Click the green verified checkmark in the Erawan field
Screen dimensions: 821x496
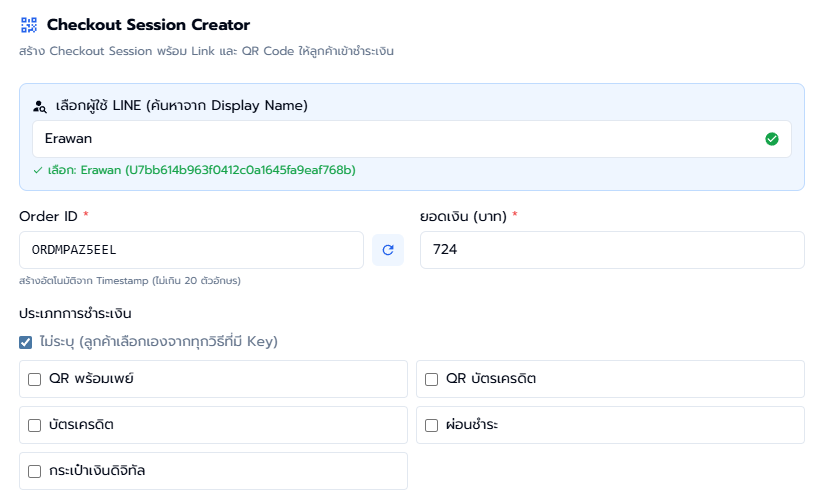click(x=772, y=139)
